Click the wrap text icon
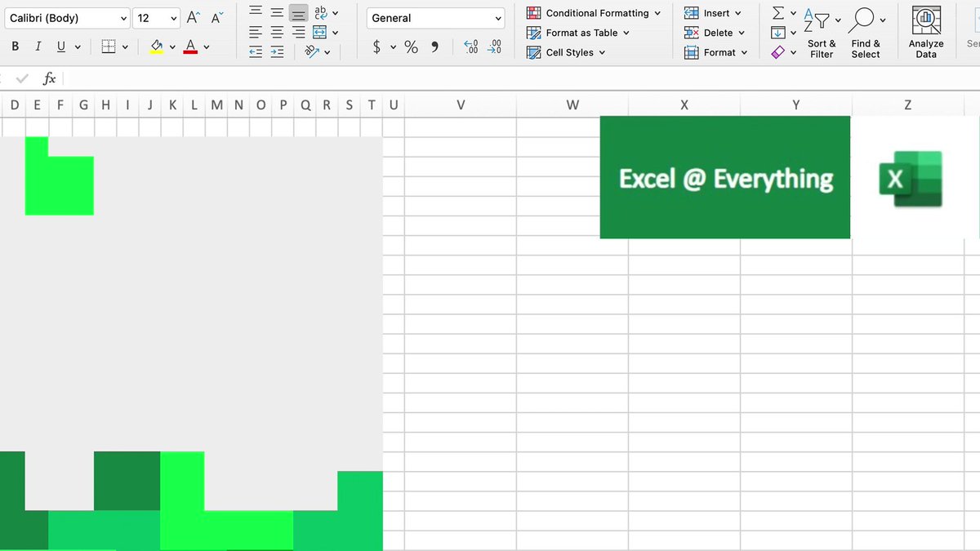This screenshot has height=551, width=980. [x=320, y=12]
